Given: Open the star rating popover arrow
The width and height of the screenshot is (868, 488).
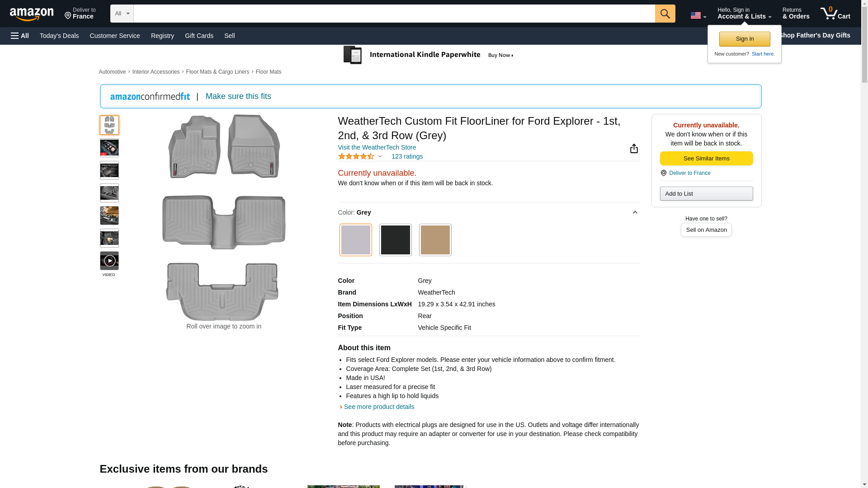Looking at the screenshot, I should (380, 157).
